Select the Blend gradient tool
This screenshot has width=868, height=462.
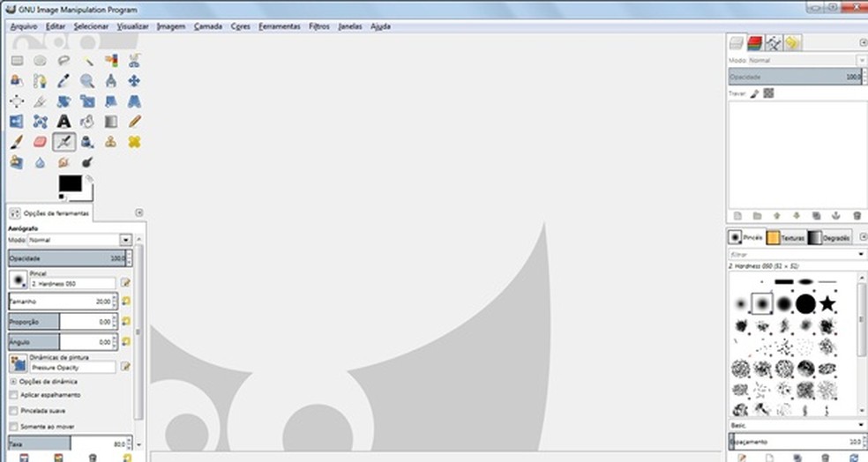pos(111,122)
